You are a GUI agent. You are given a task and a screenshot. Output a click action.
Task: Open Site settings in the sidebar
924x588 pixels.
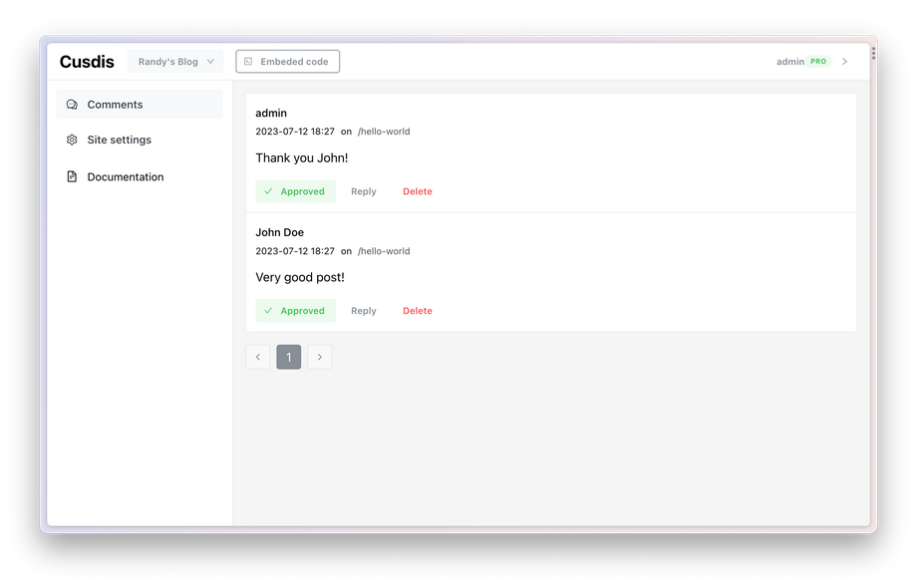tap(119, 141)
